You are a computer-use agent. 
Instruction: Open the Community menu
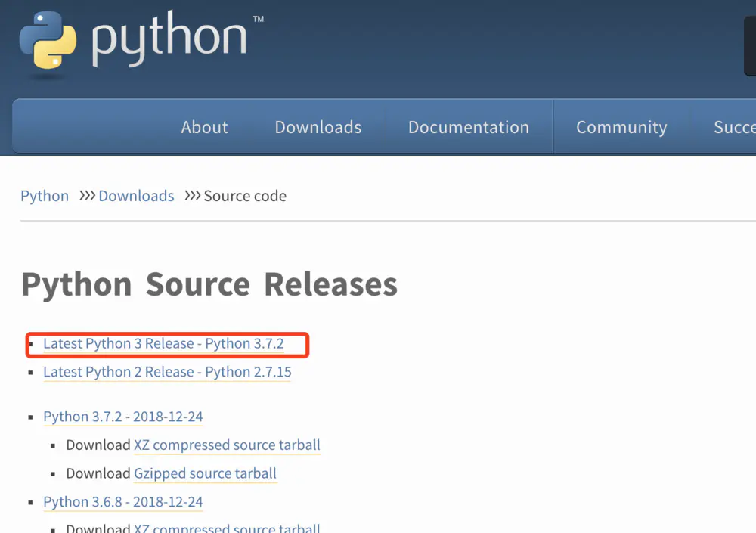(621, 127)
